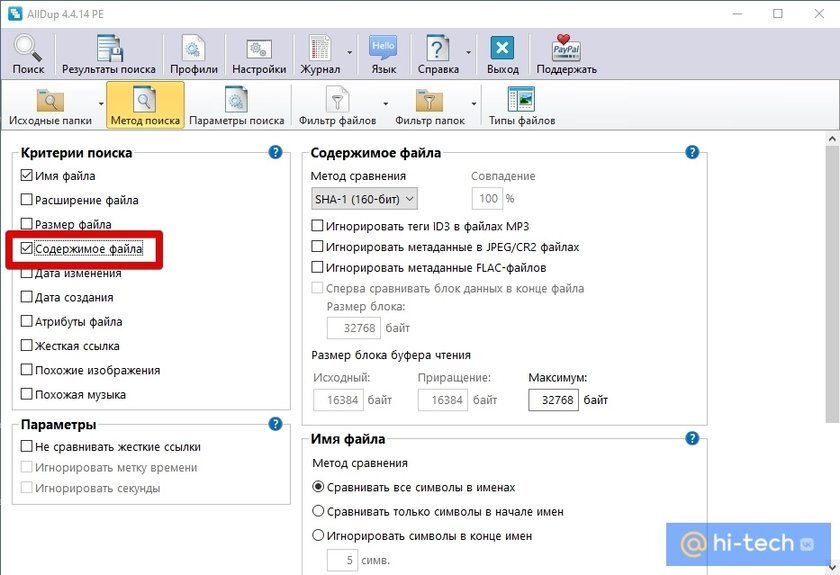Check Не сравнивать жесткие ссылки
The height and width of the screenshot is (575, 840).
[x=26, y=446]
